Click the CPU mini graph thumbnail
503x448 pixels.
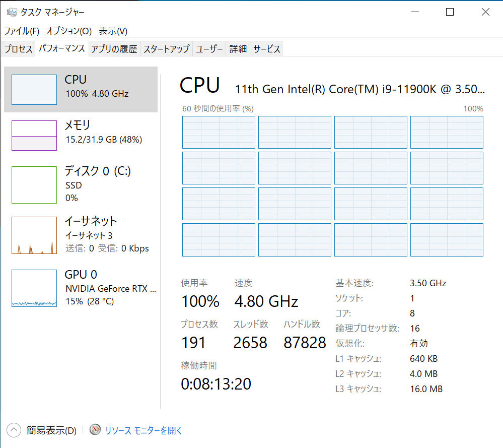pos(34,90)
